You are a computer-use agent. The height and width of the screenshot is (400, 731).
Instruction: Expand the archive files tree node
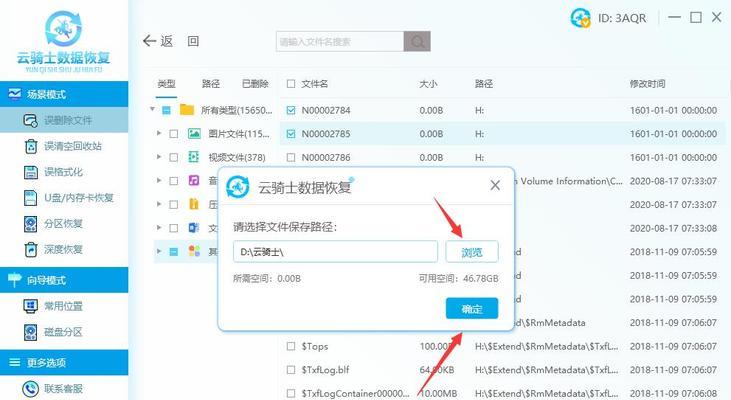[159, 204]
